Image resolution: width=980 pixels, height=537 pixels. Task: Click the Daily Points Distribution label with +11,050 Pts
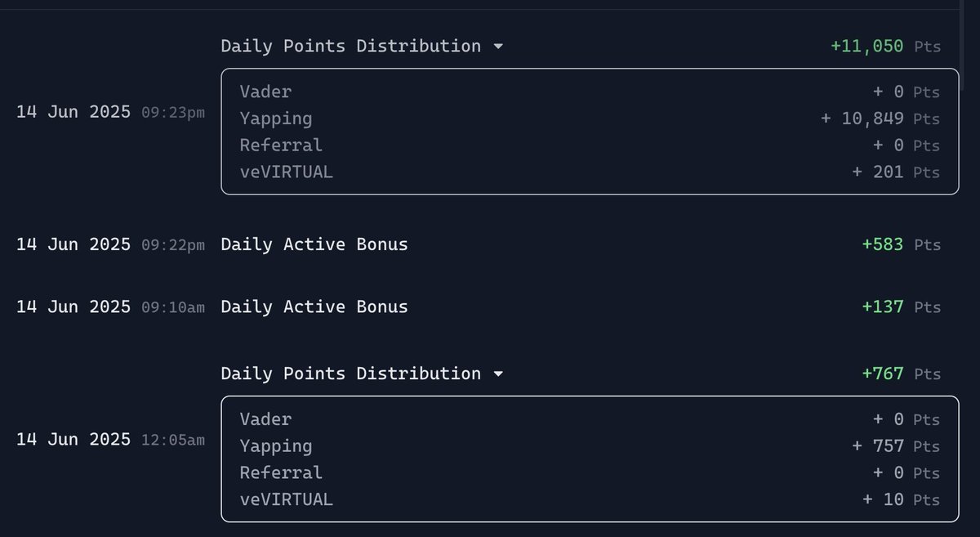351,46
